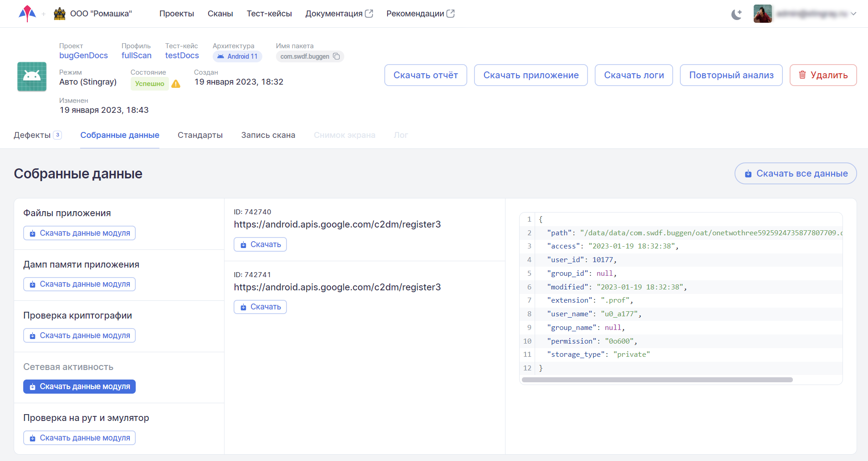The width and height of the screenshot is (868, 461).
Task: Click the yellow warning icon near Успешно
Action: point(176,84)
